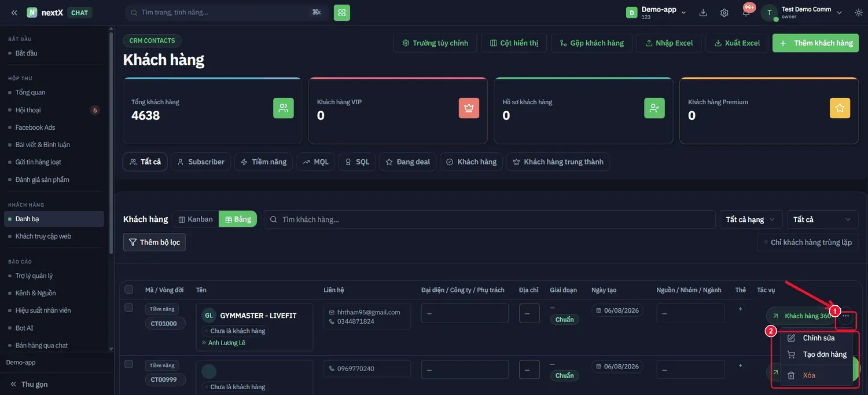This screenshot has height=395, width=868.
Task: Click the download icon in the top bar
Action: (x=704, y=12)
